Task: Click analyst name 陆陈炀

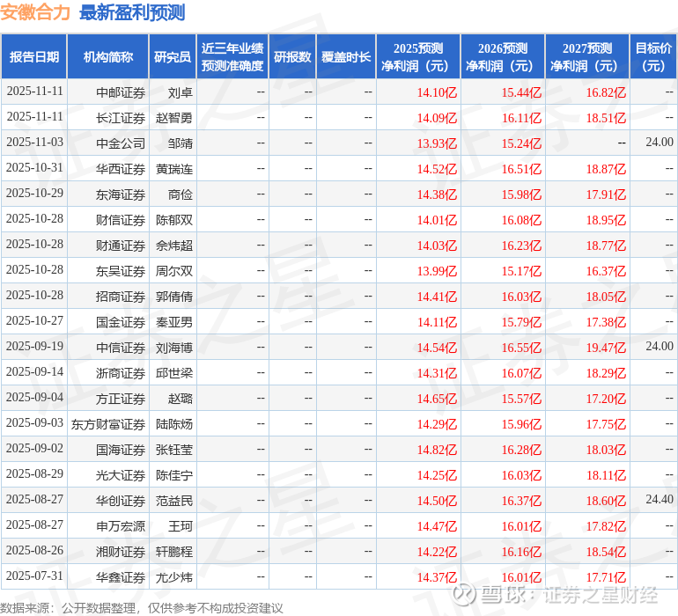Action: (174, 423)
